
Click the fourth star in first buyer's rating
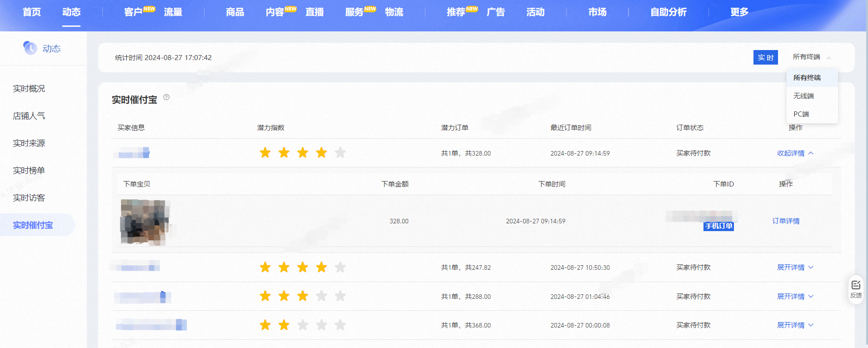pyautogui.click(x=321, y=153)
